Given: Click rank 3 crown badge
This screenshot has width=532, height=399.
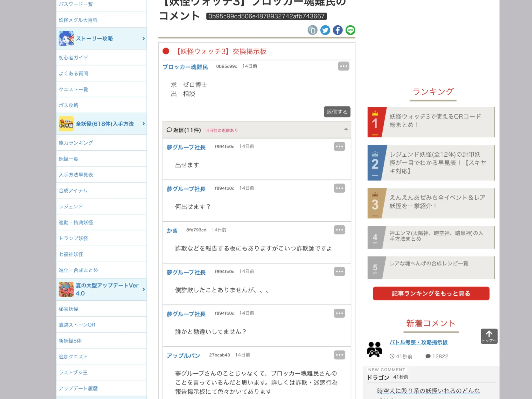Looking at the screenshot, I should 375,203.
